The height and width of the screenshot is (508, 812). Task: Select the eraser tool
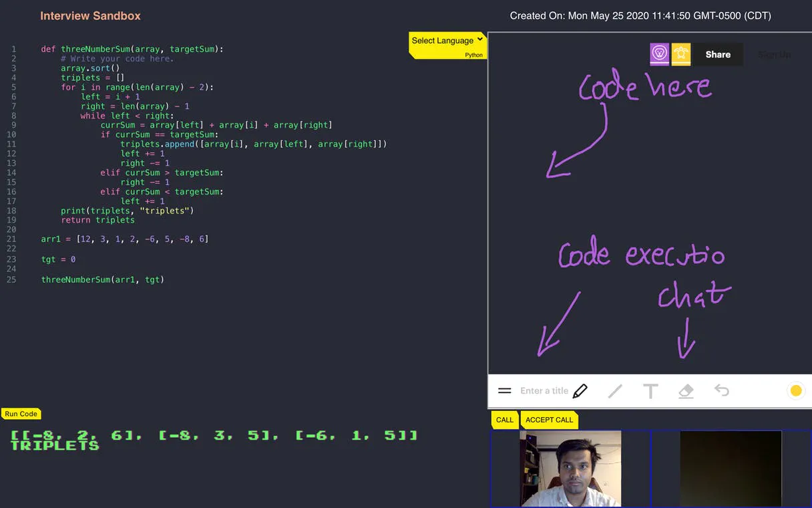[686, 391]
